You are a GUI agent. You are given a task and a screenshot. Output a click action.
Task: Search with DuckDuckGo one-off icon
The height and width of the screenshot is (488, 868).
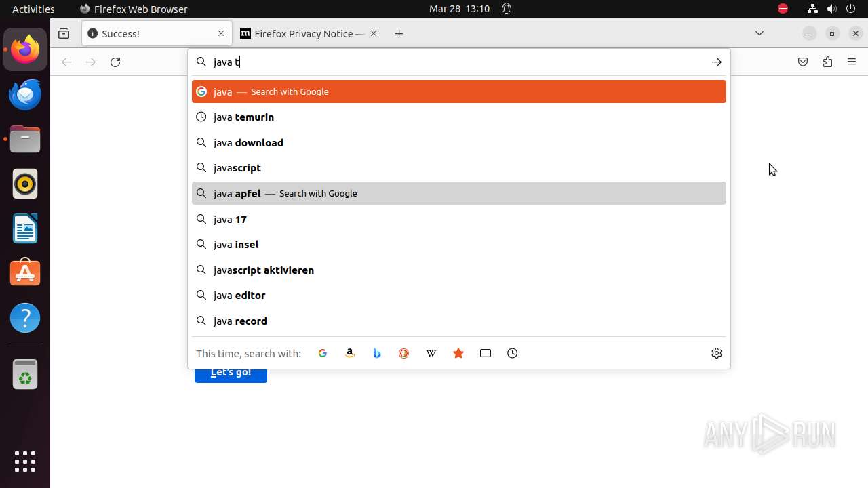coord(404,353)
